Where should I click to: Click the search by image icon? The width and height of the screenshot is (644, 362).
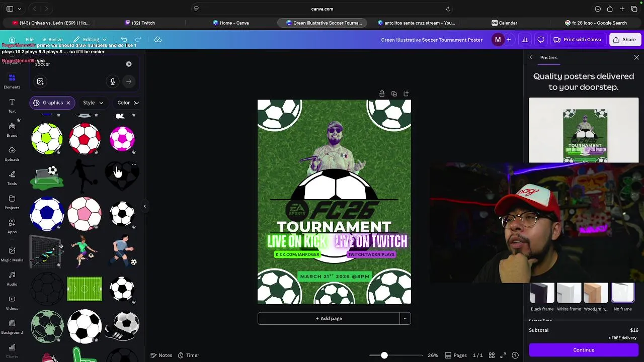tap(40, 81)
